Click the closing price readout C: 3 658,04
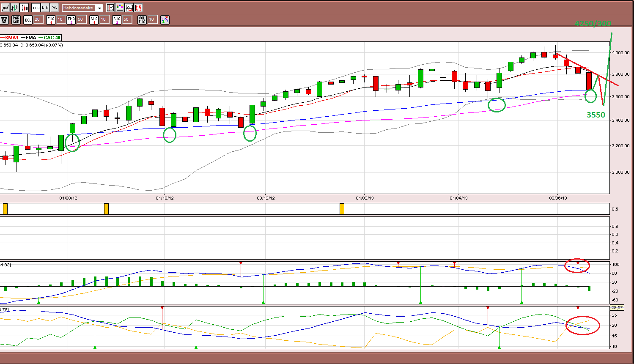The height and width of the screenshot is (364, 634). pyautogui.click(x=32, y=45)
